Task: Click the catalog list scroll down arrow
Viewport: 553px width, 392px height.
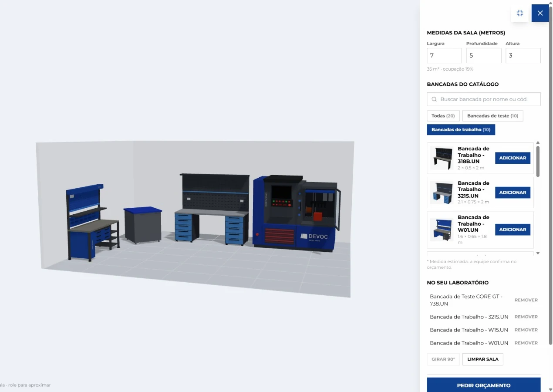Action: [x=538, y=253]
